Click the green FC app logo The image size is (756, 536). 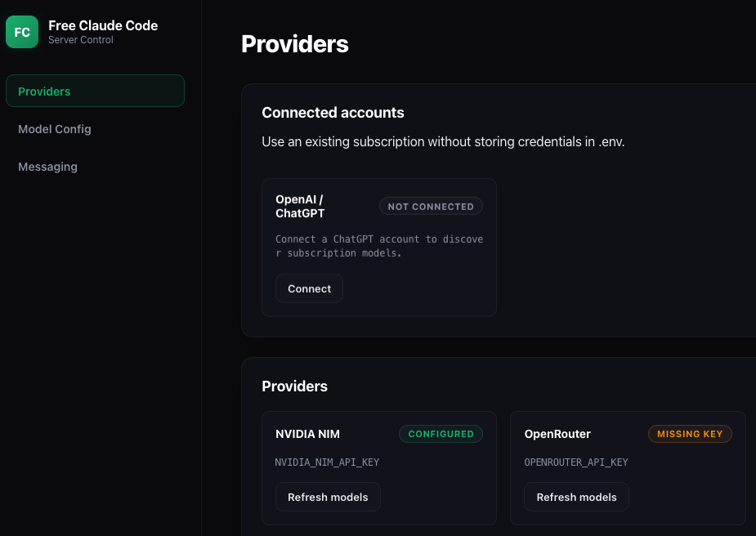pos(22,32)
